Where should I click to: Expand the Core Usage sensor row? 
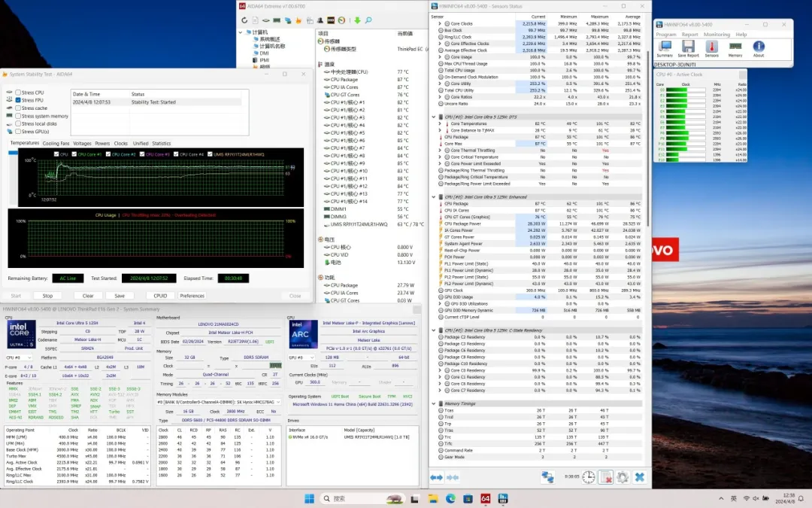[440, 57]
